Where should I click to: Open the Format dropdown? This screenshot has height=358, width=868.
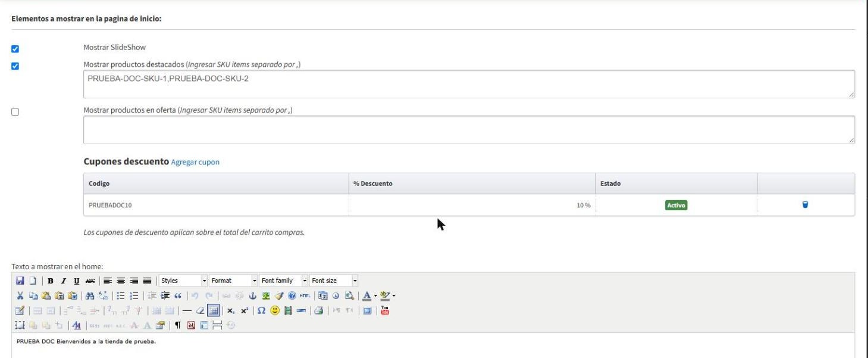click(x=234, y=281)
